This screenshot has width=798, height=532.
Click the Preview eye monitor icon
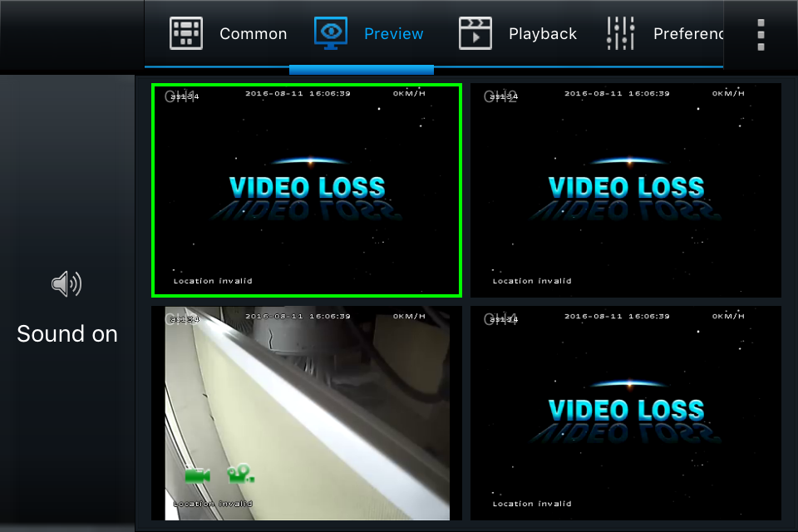click(x=331, y=33)
